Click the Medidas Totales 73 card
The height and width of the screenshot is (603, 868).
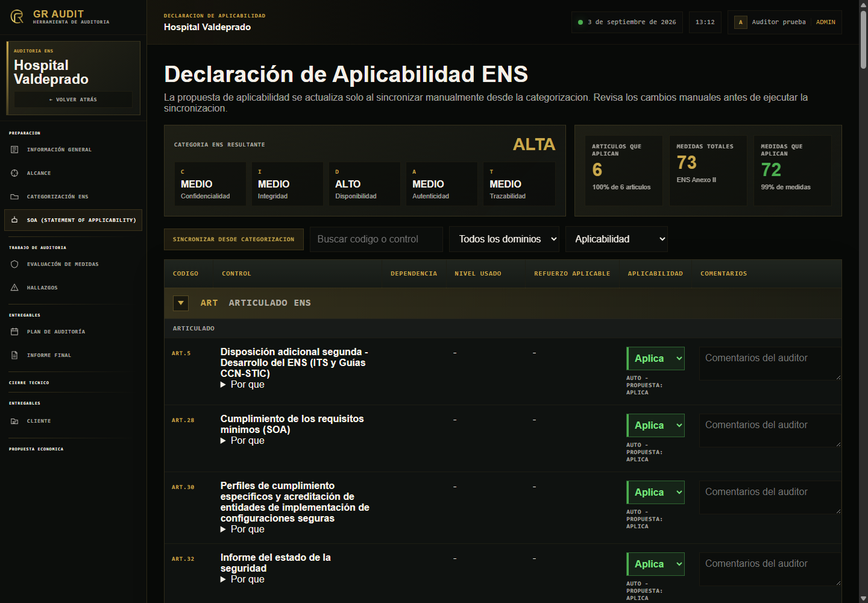(708, 171)
